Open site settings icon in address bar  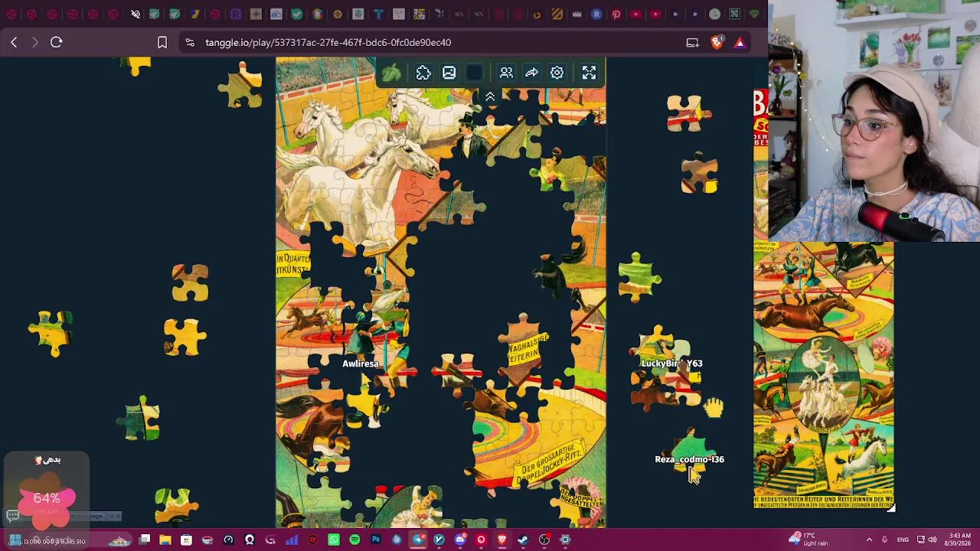(x=190, y=43)
